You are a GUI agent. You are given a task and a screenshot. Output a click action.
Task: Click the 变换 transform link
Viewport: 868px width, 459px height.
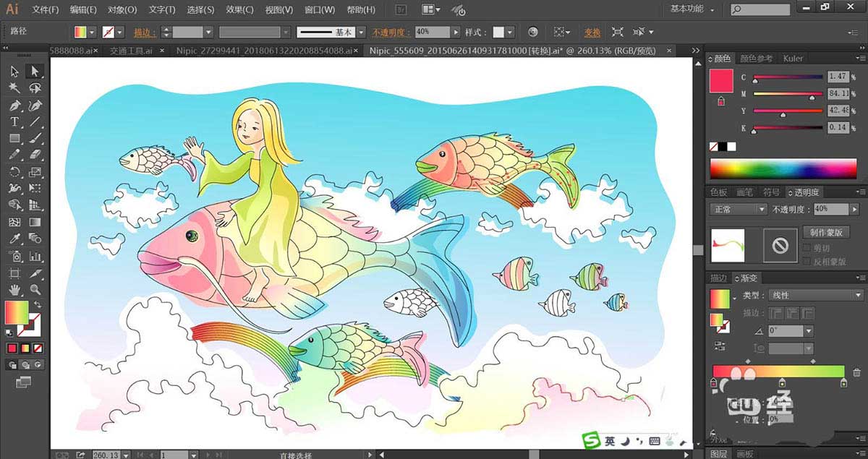pos(592,33)
